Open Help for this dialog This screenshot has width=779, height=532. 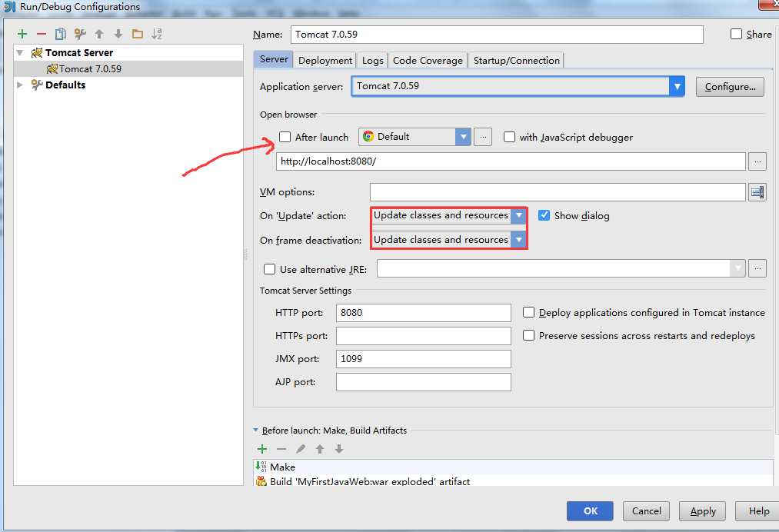[x=759, y=511]
